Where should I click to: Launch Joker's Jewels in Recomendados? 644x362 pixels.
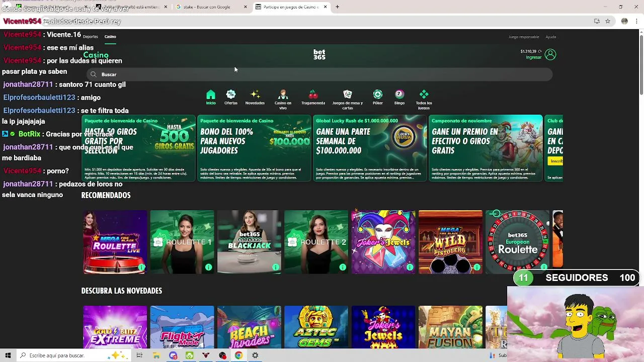(383, 242)
